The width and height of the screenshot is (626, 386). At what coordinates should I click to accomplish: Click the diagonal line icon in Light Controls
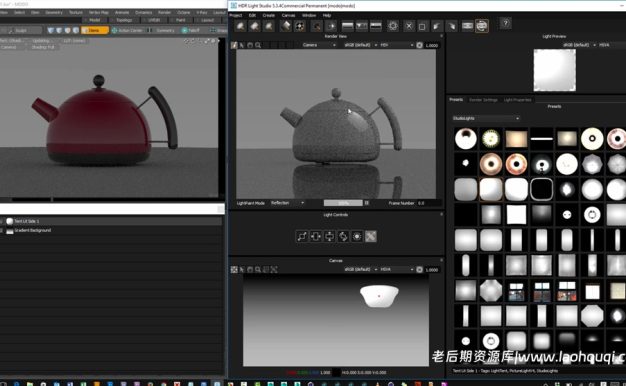(302, 236)
